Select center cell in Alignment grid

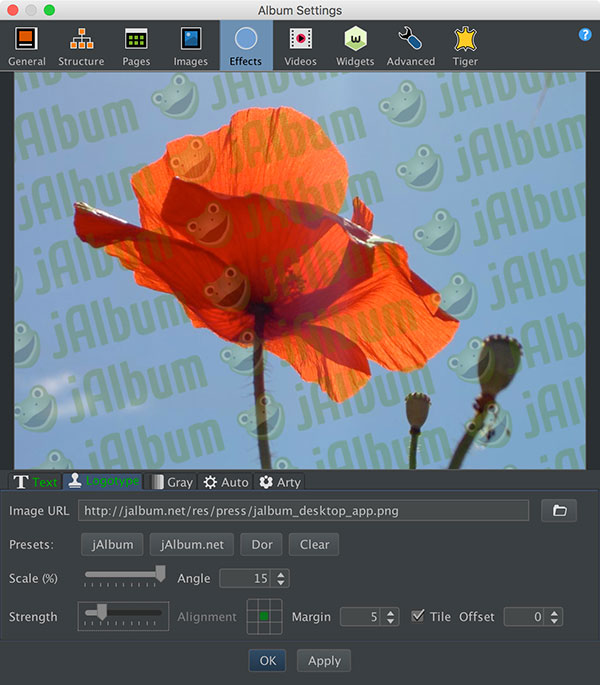[x=264, y=616]
